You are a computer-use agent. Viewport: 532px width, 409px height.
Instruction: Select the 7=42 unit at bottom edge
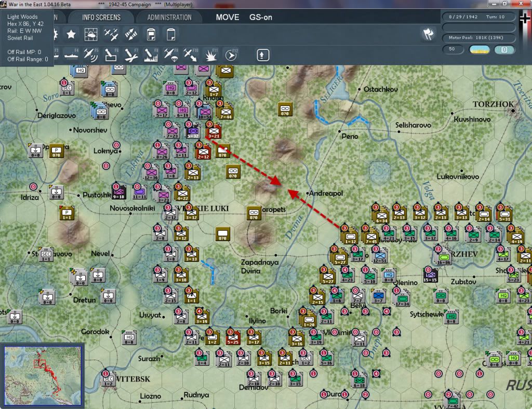pyautogui.click(x=453, y=401)
